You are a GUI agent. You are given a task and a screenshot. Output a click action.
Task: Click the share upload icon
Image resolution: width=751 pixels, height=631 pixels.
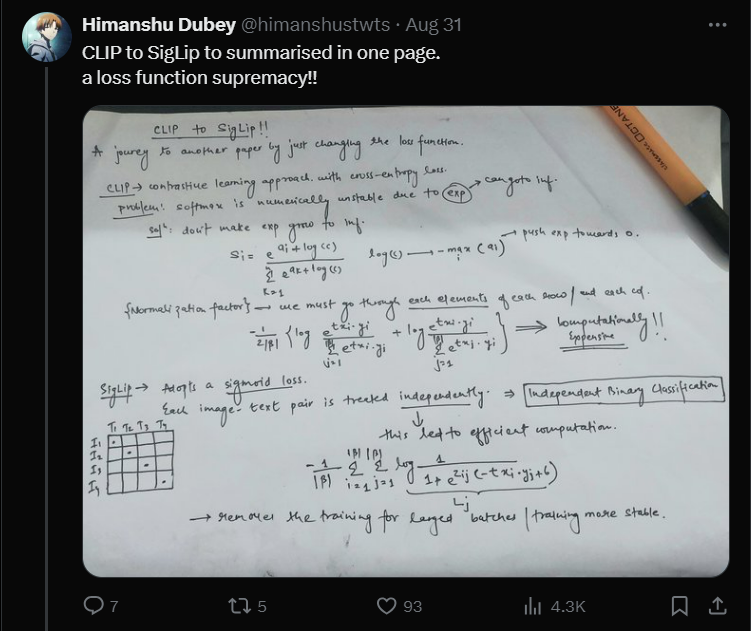[716, 605]
